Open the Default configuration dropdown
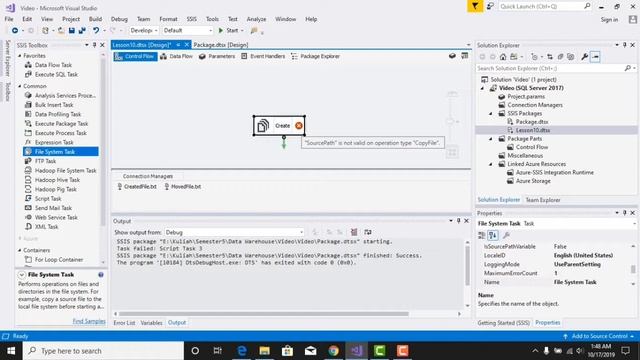Viewport: 640px width, 360px height. coord(187,31)
